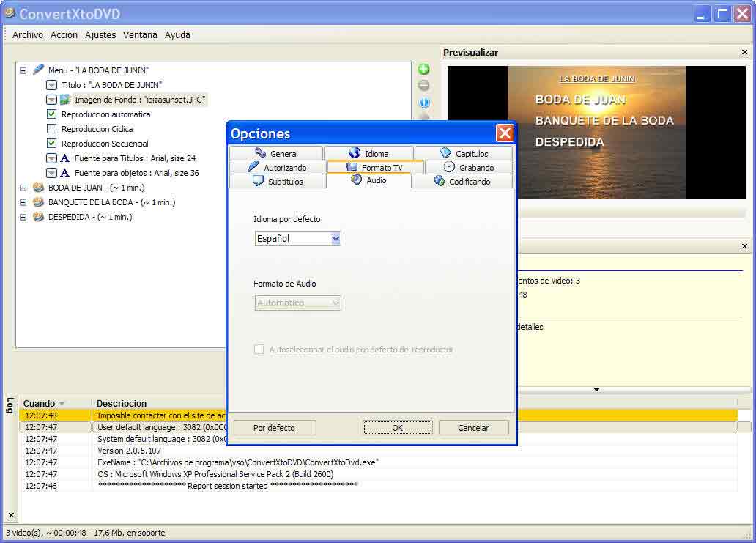Open the Ventana menu
The image size is (756, 543).
click(x=141, y=34)
